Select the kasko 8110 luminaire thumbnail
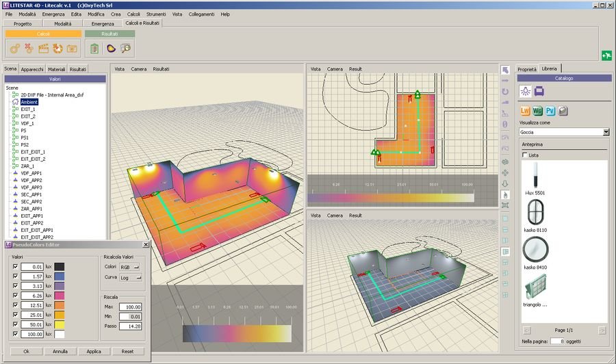Screen dimensions: 616x364 point(535,212)
